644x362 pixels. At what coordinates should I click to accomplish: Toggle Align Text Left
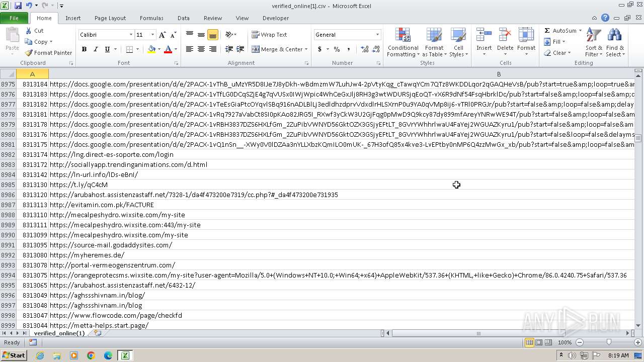(x=190, y=49)
